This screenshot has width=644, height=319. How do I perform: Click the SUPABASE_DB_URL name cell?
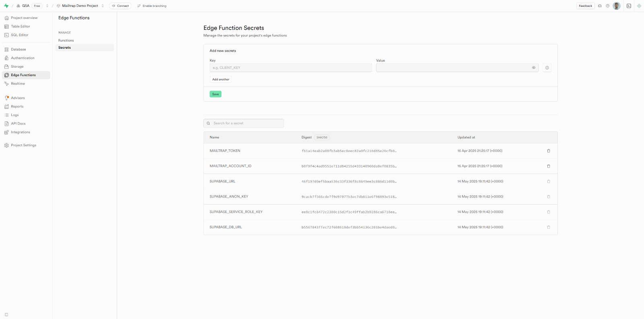[226, 227]
